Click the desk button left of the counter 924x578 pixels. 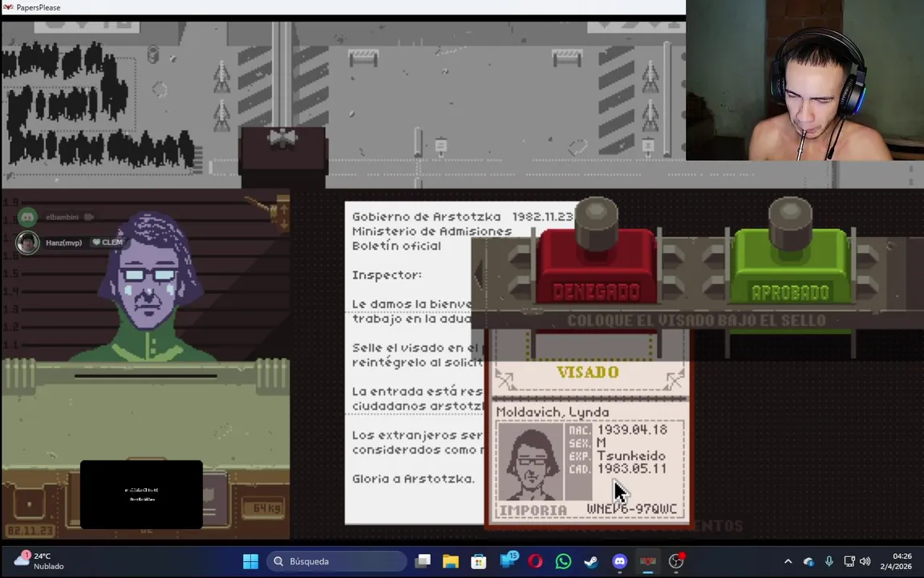29,504
